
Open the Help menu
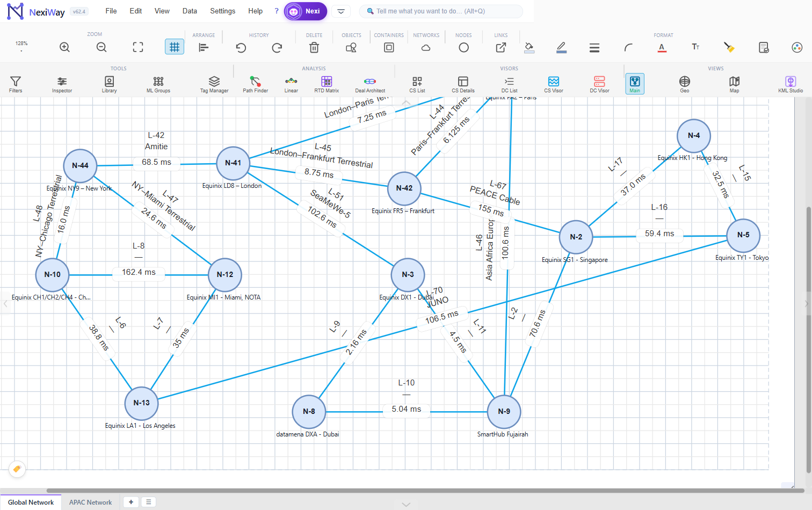tap(256, 11)
